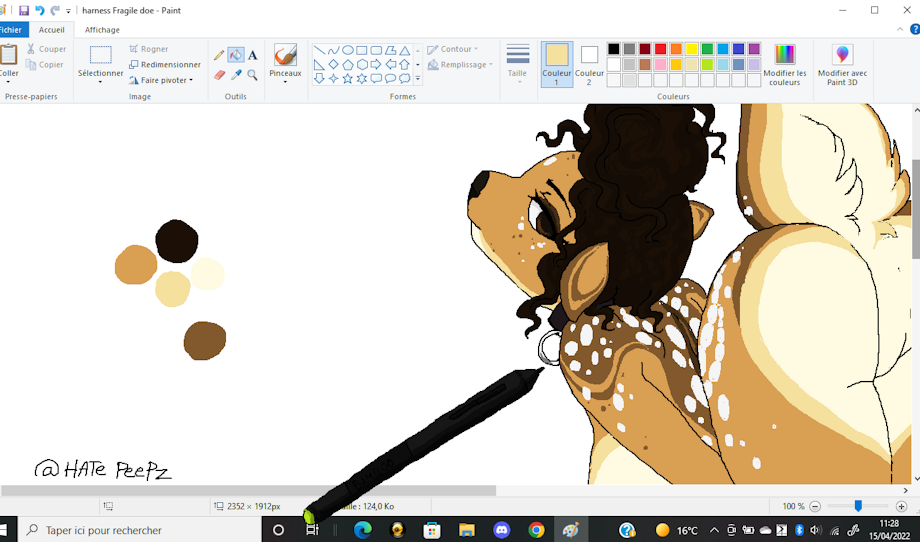This screenshot has width=920, height=542.
Task: Open the Pinceaux brushes dropdown
Action: tap(285, 80)
